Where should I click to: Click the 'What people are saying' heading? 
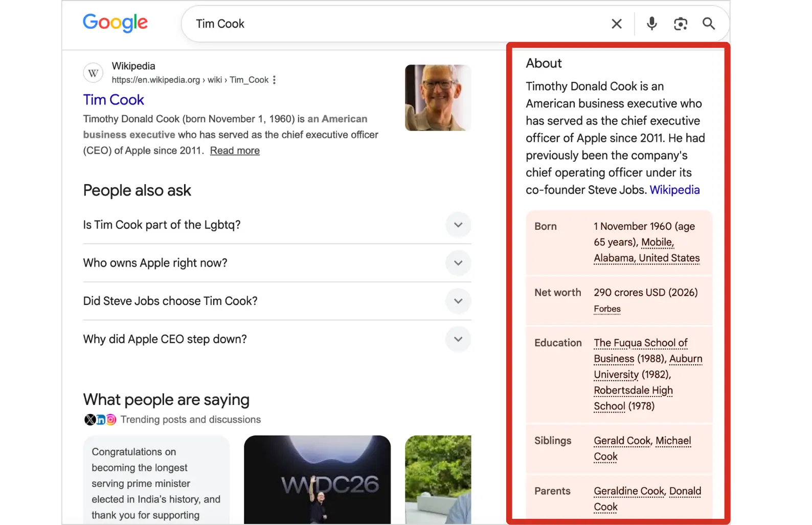point(166,400)
